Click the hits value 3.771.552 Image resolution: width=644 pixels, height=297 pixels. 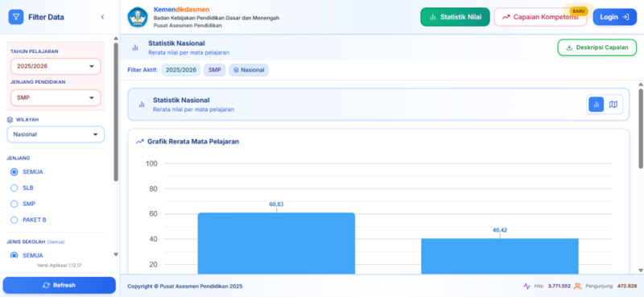tap(559, 286)
